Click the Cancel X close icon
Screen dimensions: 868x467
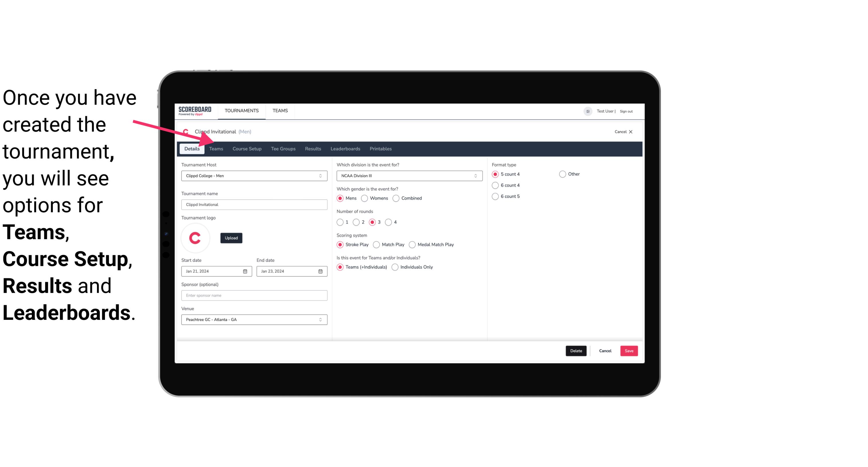[630, 132]
